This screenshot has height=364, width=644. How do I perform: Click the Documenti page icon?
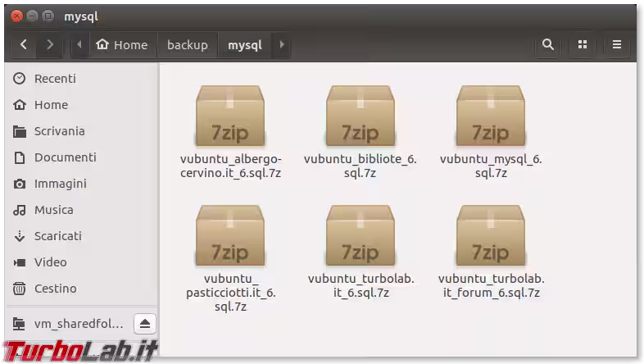20,157
